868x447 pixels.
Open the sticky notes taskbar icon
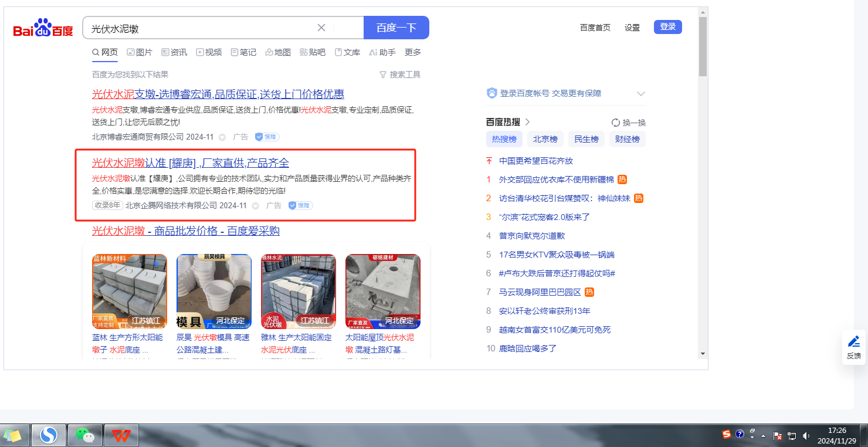pos(13,435)
